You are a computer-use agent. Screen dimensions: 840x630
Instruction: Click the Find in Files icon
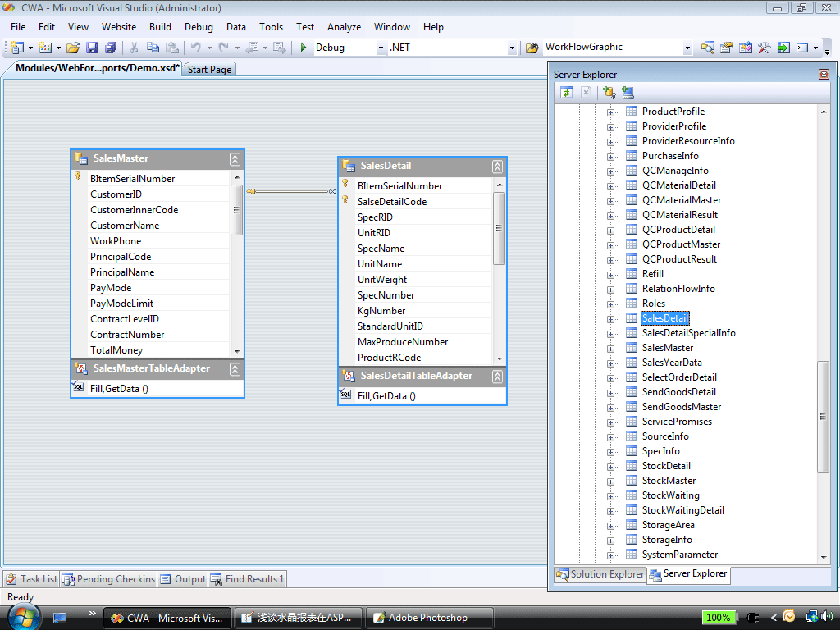point(532,48)
